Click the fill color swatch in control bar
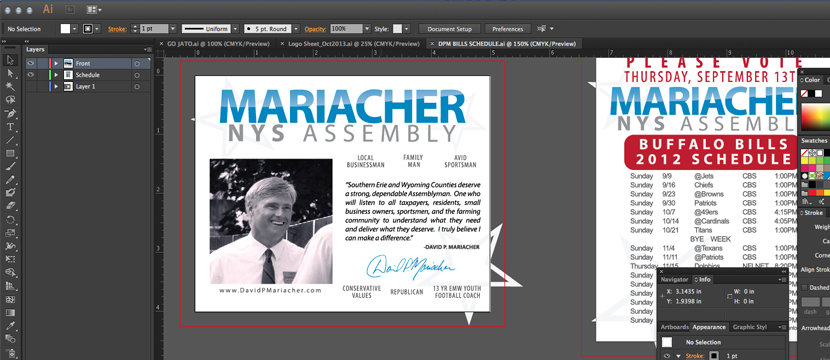830x360 pixels. pos(65,29)
